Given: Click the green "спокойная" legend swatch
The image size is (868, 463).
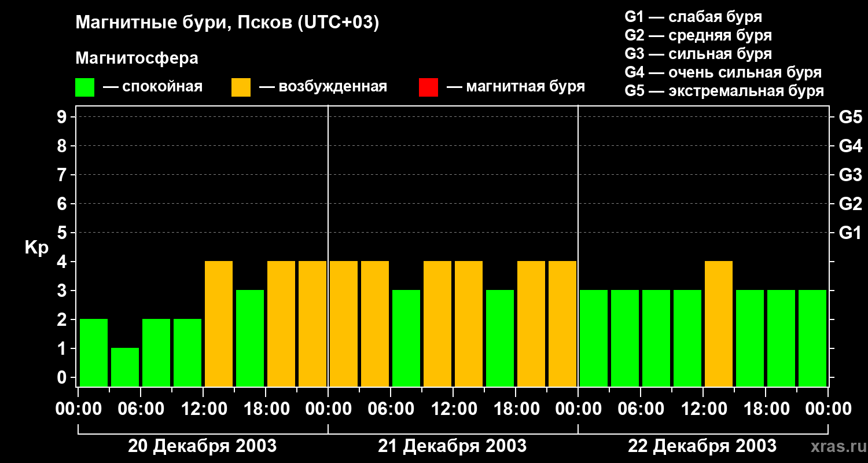Looking at the screenshot, I should (84, 87).
